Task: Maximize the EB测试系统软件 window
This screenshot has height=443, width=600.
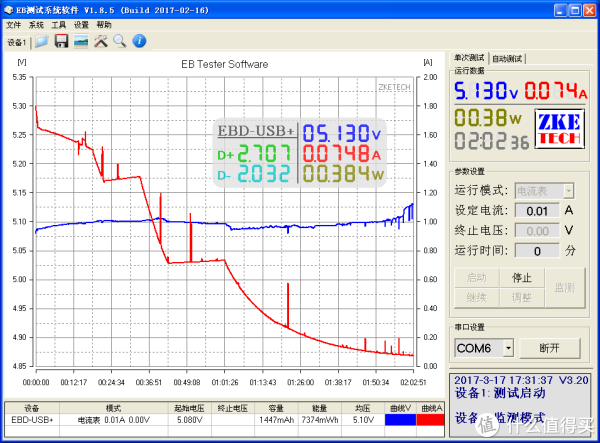Action: tap(575, 10)
